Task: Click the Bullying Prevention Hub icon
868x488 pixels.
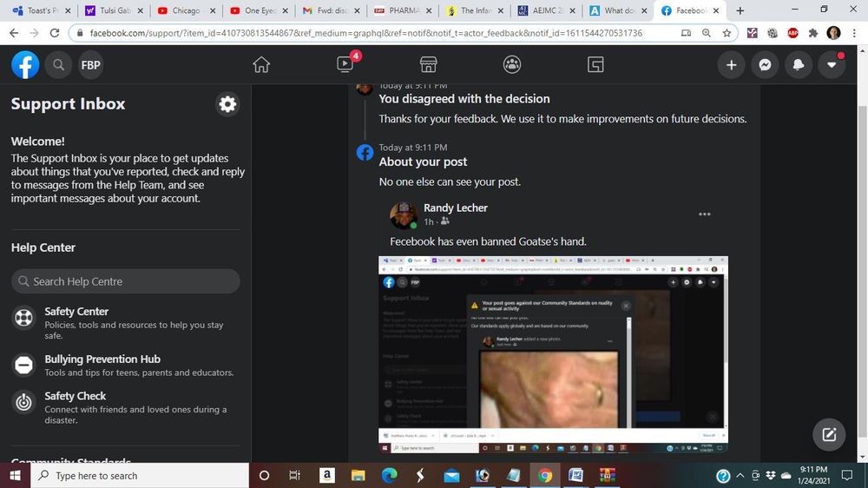Action: pyautogui.click(x=23, y=365)
